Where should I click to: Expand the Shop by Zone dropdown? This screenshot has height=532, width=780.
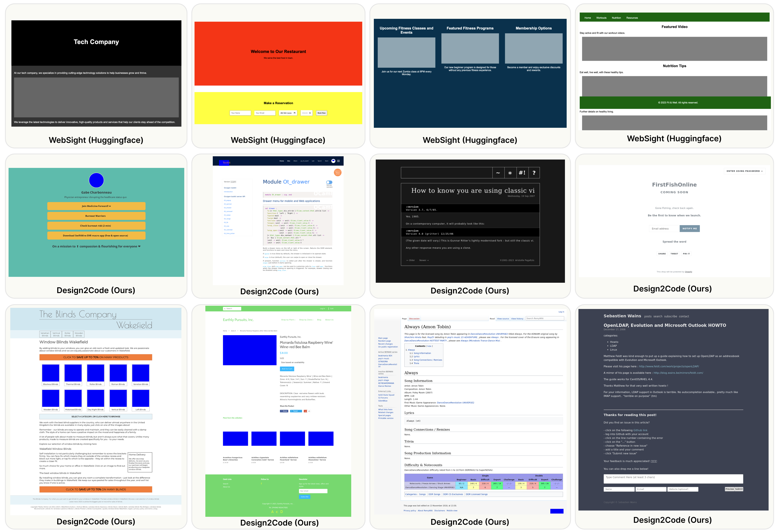click(x=306, y=320)
